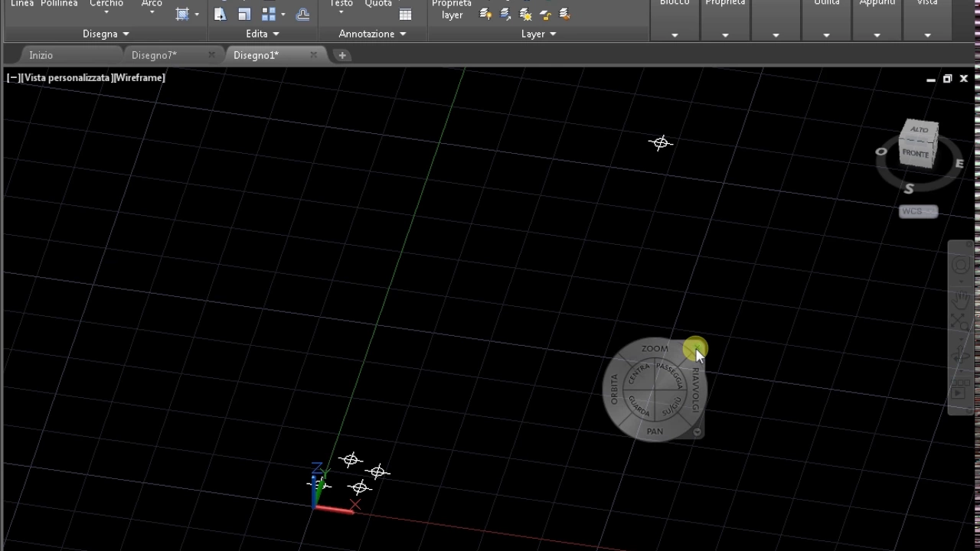
Task: Open the WCS coordinate system dropdown
Action: tap(918, 212)
